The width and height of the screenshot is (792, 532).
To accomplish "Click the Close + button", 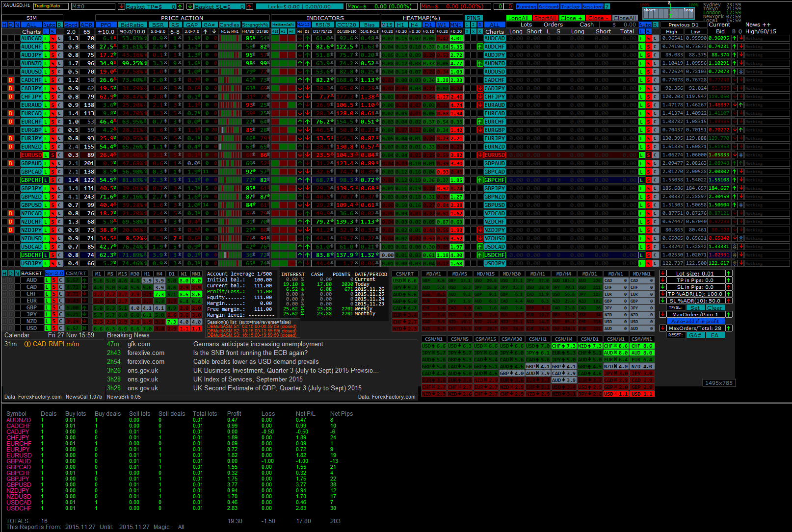I will [x=571, y=18].
